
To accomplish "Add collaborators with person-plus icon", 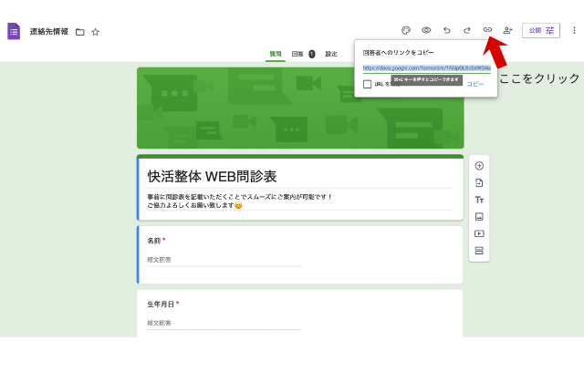I will pos(507,30).
